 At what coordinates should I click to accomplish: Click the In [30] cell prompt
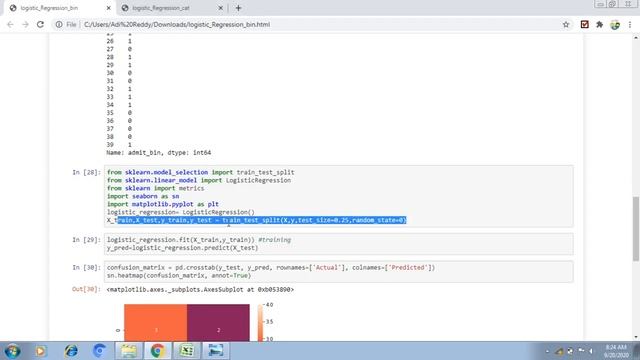[x=86, y=267]
